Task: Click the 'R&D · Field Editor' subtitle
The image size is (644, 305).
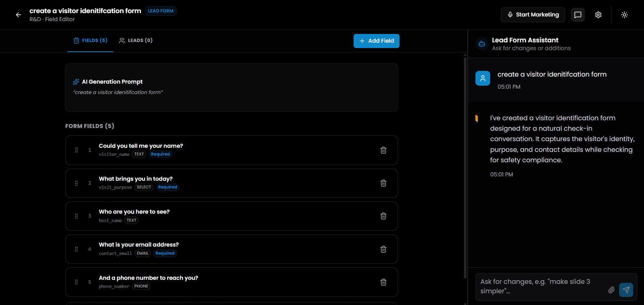Action: [x=52, y=19]
